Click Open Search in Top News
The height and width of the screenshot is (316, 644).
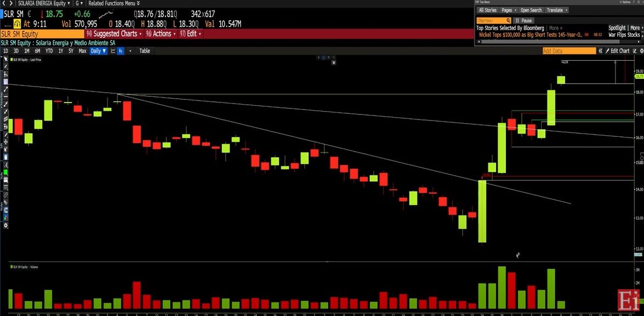tap(531, 10)
